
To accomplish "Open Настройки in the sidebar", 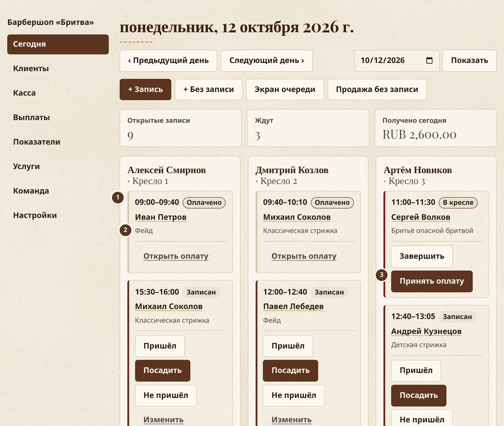I will 58,215.
